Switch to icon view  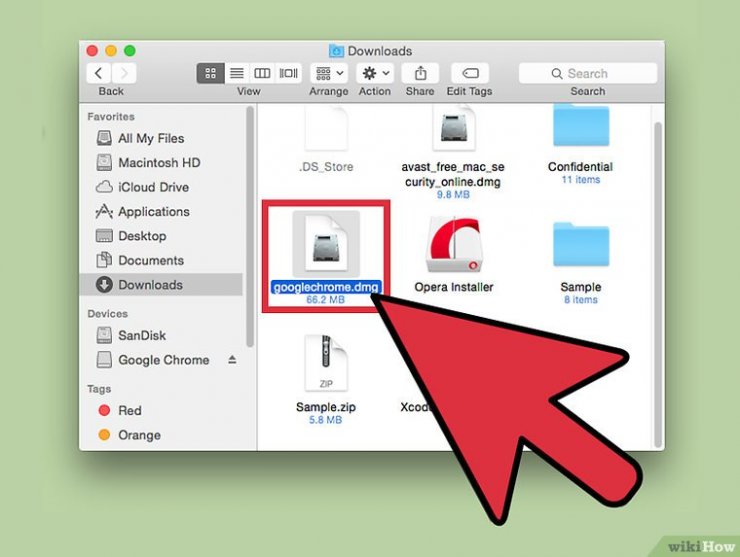210,73
